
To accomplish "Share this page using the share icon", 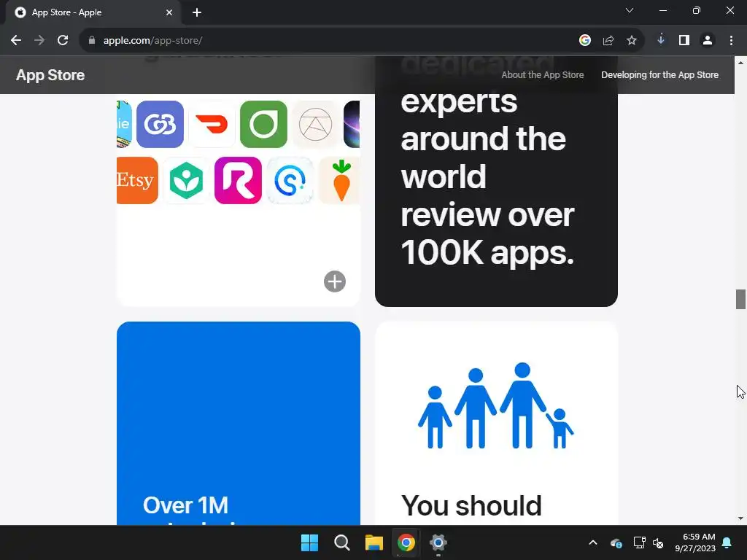I will pyautogui.click(x=608, y=41).
